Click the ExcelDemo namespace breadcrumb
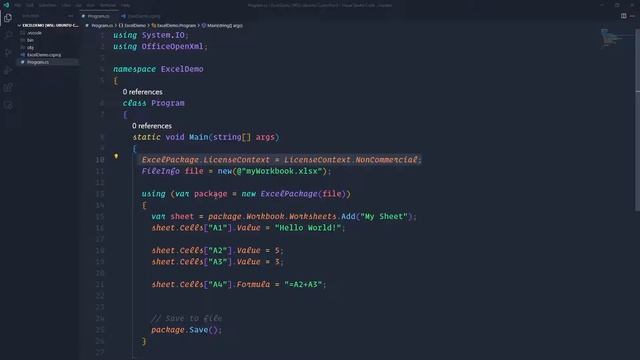Screen dimensions: 640x360 pos(134,25)
